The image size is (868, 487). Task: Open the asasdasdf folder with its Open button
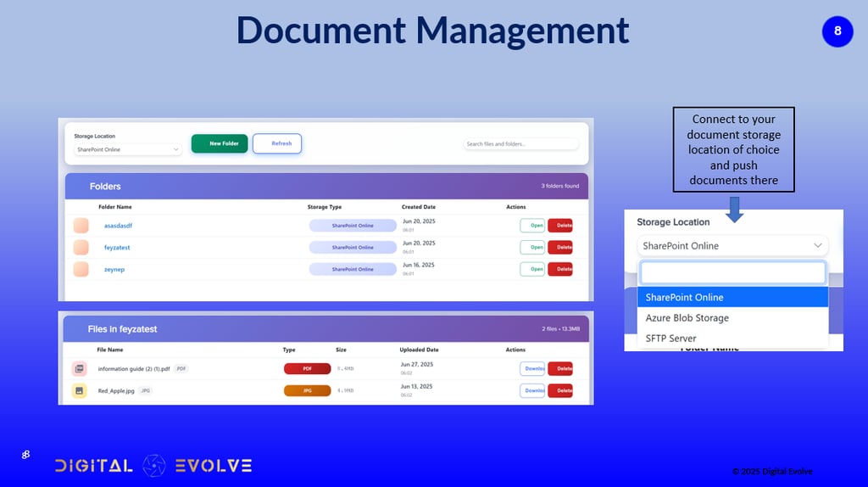532,226
